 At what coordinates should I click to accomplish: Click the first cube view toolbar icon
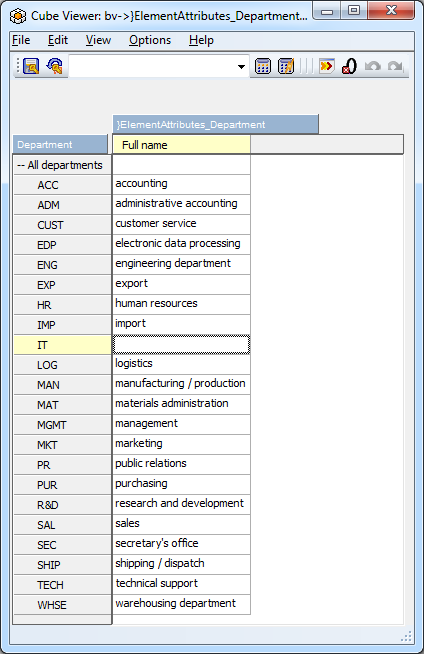pyautogui.click(x=31, y=66)
